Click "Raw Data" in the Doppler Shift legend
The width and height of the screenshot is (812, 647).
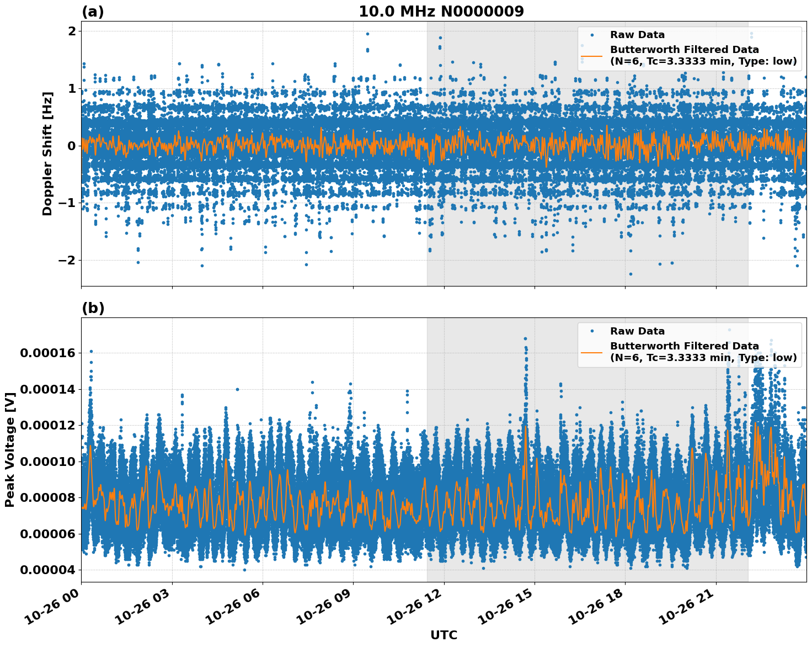coord(637,35)
